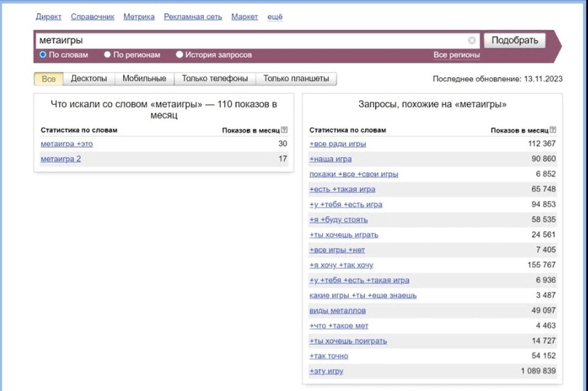Viewport: 588px width, 391px height.
Task: Click the value 17 for метаигра 2
Action: (x=283, y=159)
